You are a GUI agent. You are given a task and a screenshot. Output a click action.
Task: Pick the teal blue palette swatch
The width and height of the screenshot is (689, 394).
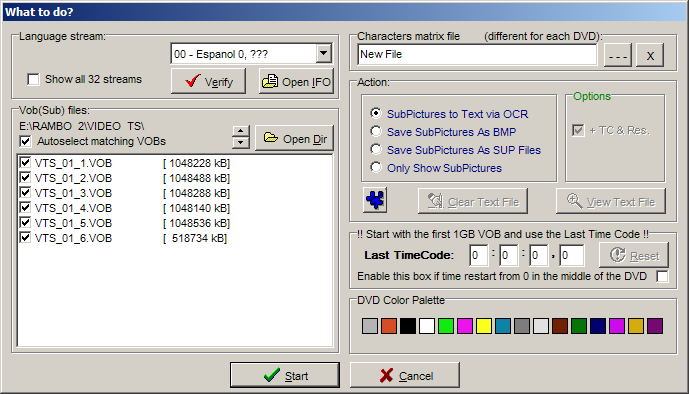tap(503, 326)
